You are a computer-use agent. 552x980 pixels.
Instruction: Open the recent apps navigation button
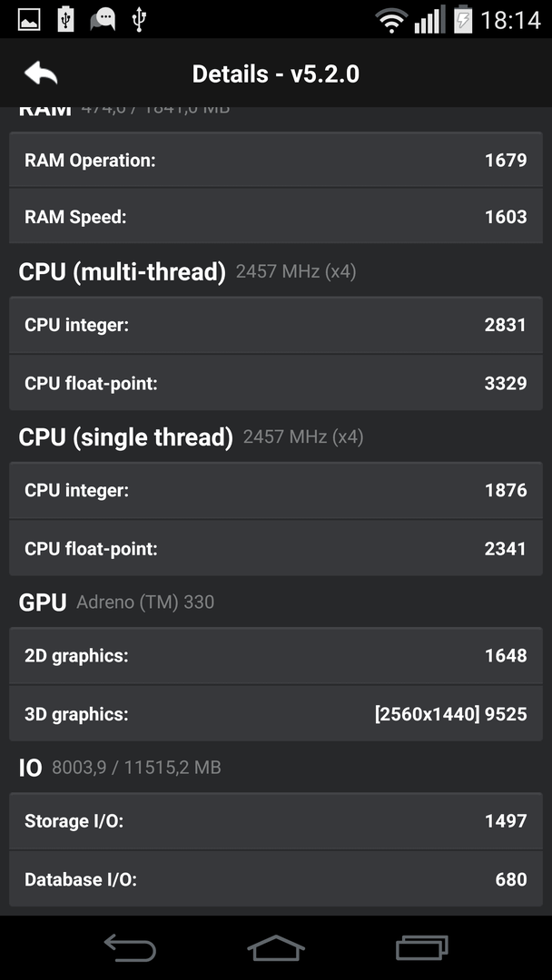pos(422,946)
